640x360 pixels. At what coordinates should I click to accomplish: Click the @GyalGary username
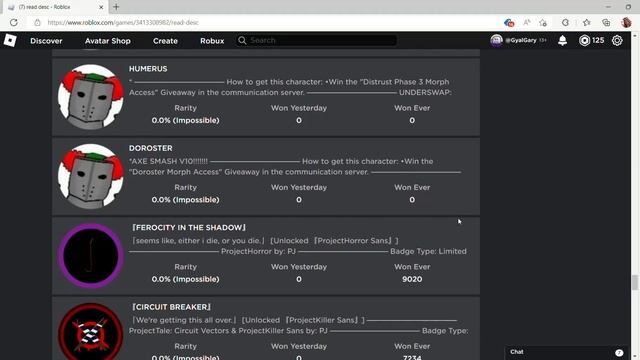tap(521, 40)
